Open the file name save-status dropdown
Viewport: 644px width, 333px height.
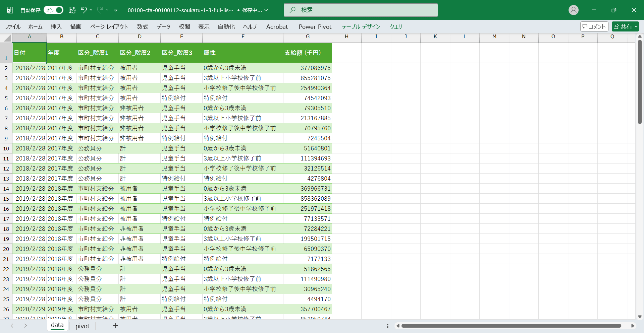coord(266,10)
